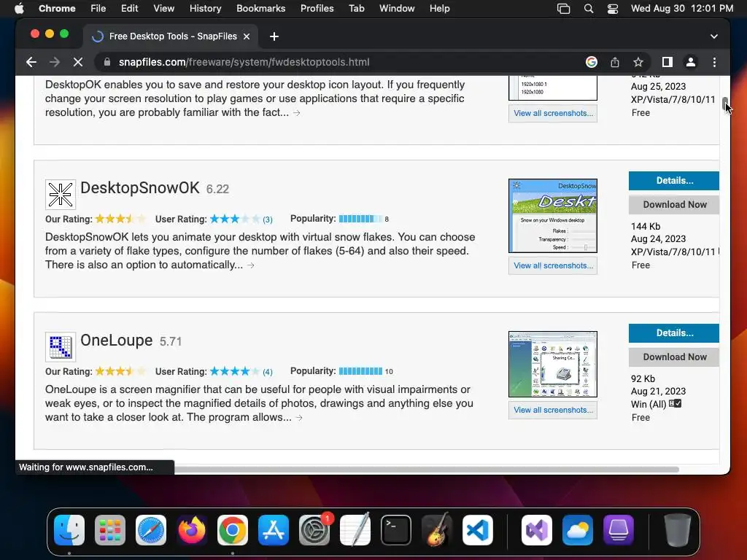Click the DesktopSnowOK popularity bar
747x560 pixels.
point(360,219)
